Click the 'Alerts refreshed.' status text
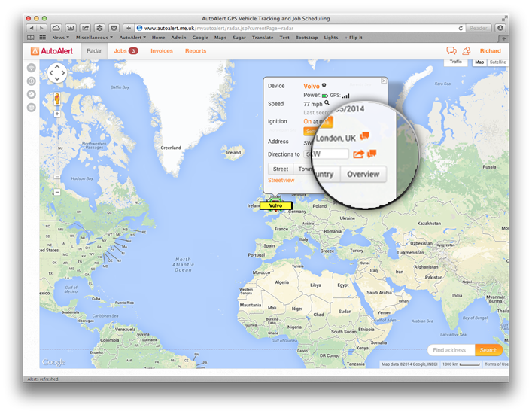 43,379
